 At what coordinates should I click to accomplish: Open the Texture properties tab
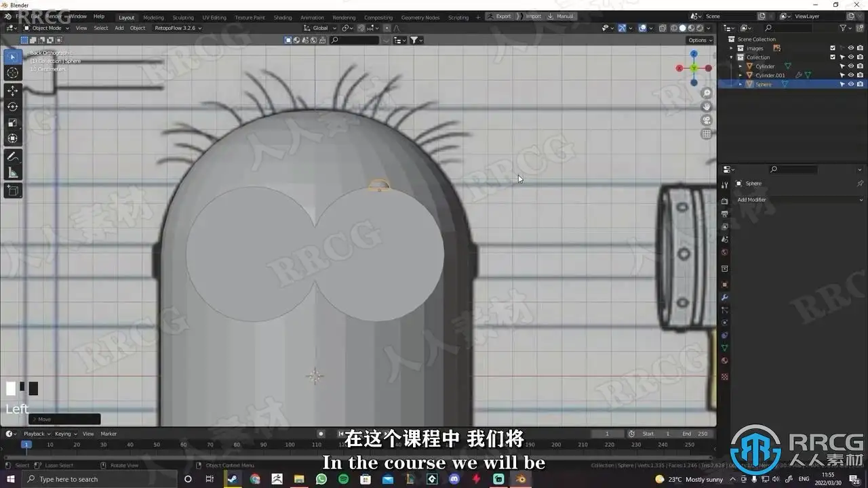[x=724, y=376]
